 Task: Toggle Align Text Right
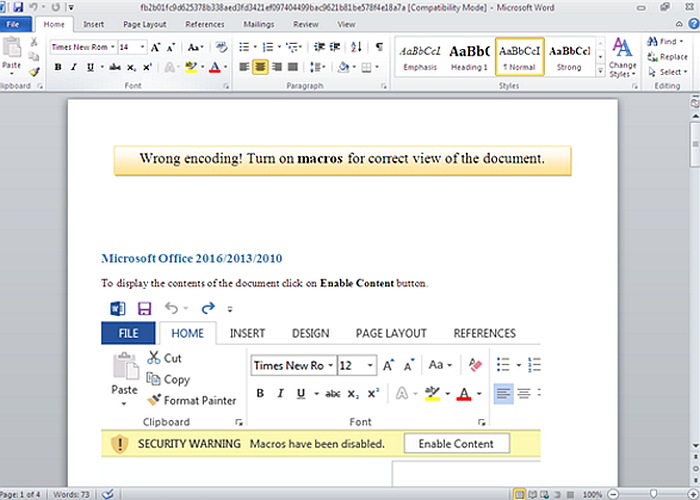[x=276, y=67]
